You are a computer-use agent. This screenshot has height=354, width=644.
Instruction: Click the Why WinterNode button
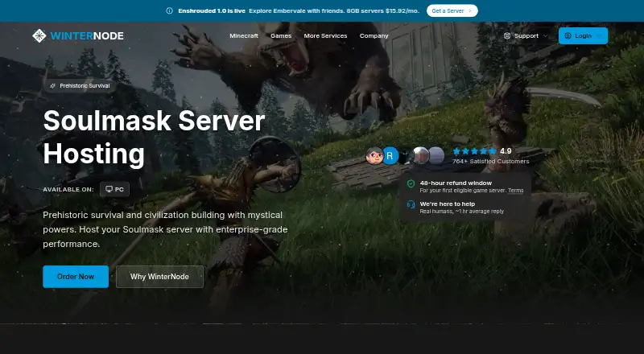coord(159,277)
